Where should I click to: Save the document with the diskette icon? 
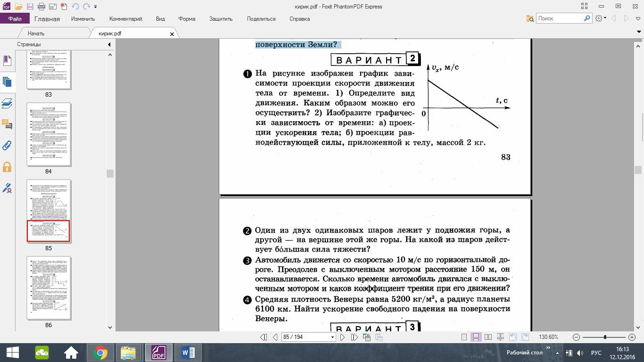coord(30,7)
